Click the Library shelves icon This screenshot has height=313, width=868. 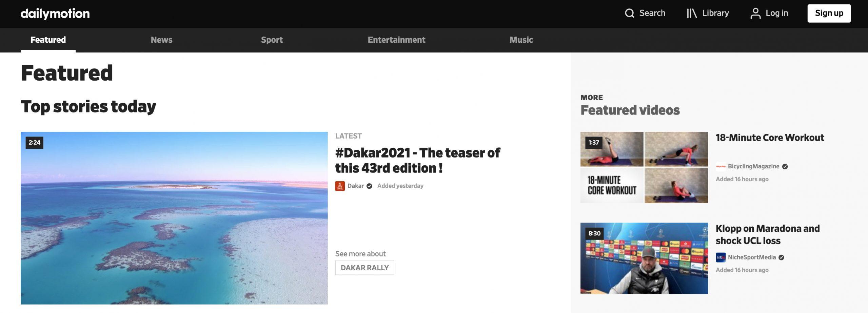(x=692, y=14)
